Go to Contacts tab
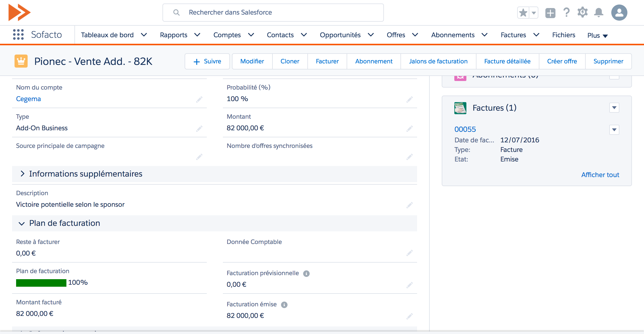Screen dimensions: 644x334 pos(280,35)
